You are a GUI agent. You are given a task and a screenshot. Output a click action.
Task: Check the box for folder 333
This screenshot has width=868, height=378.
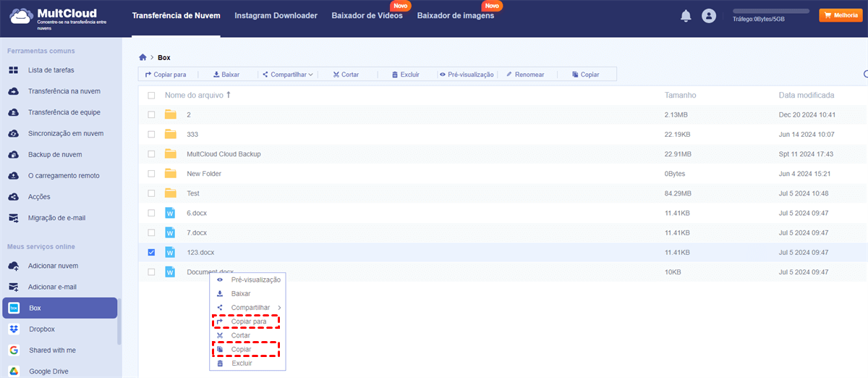(151, 134)
